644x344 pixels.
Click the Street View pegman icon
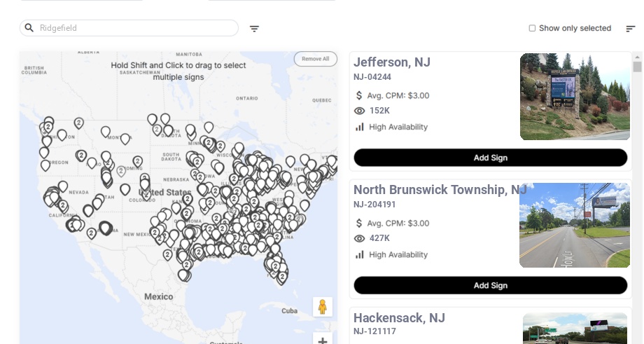[x=322, y=307]
